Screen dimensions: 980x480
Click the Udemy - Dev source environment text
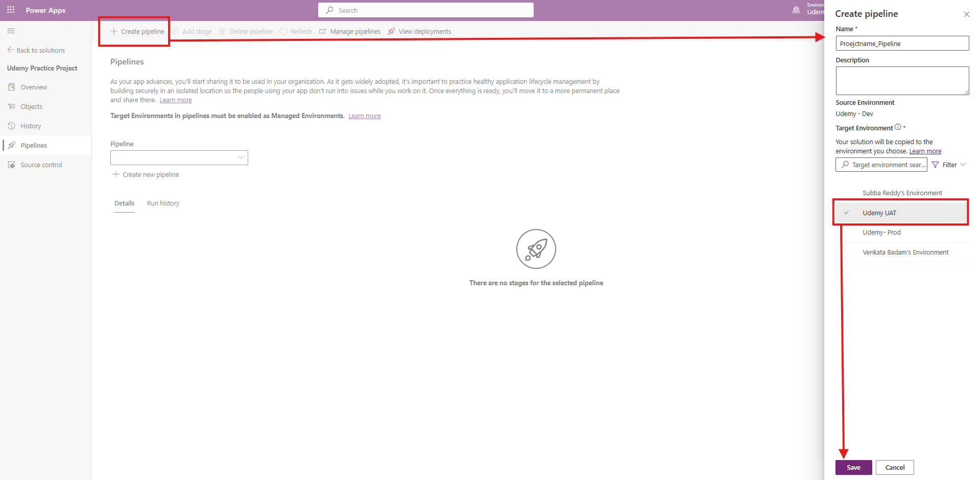coord(854,114)
